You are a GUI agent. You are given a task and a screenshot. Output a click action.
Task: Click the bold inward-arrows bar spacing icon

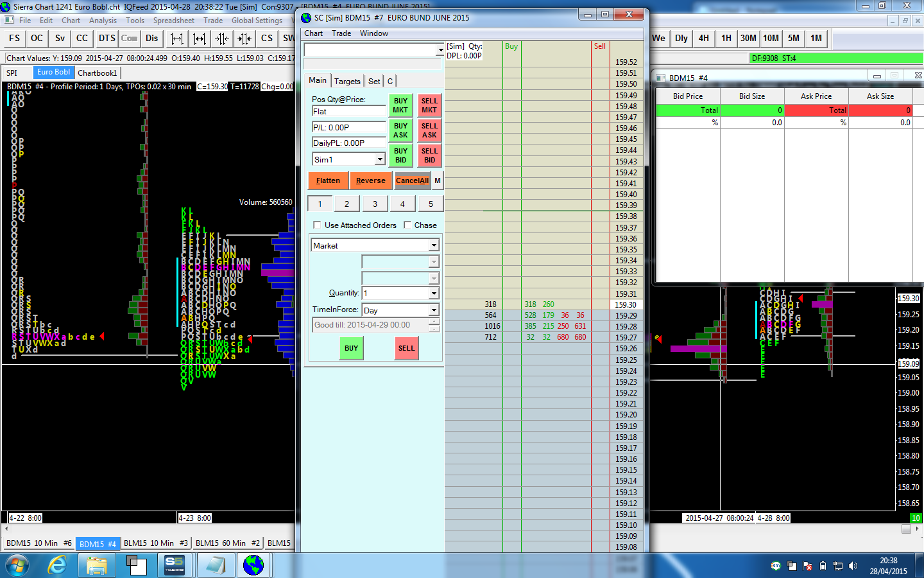point(244,39)
